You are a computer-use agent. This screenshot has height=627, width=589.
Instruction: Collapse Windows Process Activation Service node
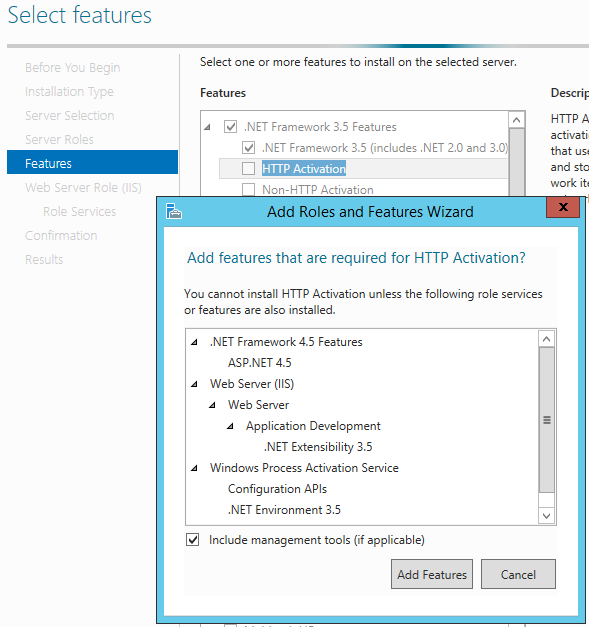pos(194,468)
